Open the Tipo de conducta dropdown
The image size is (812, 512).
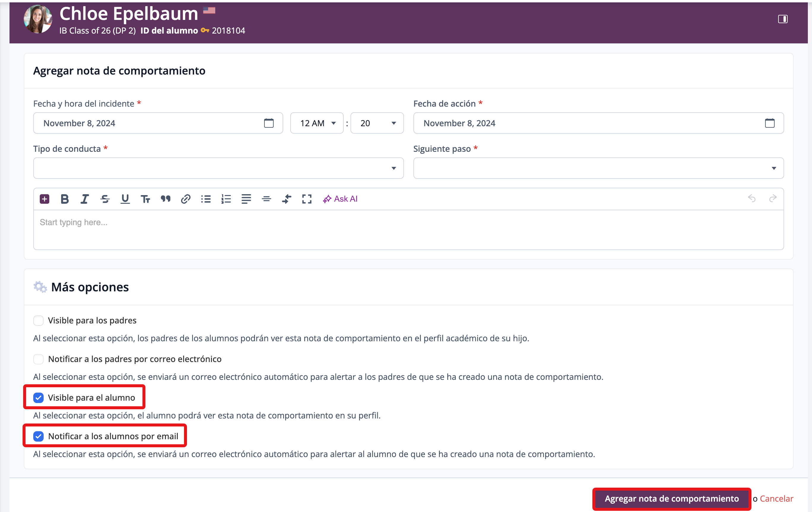click(x=218, y=168)
